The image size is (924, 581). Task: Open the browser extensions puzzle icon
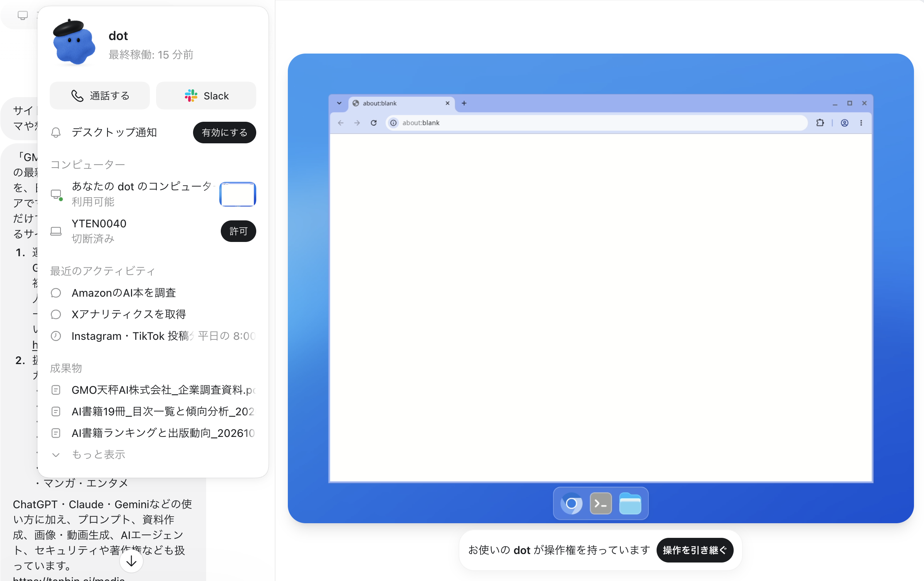[820, 123]
